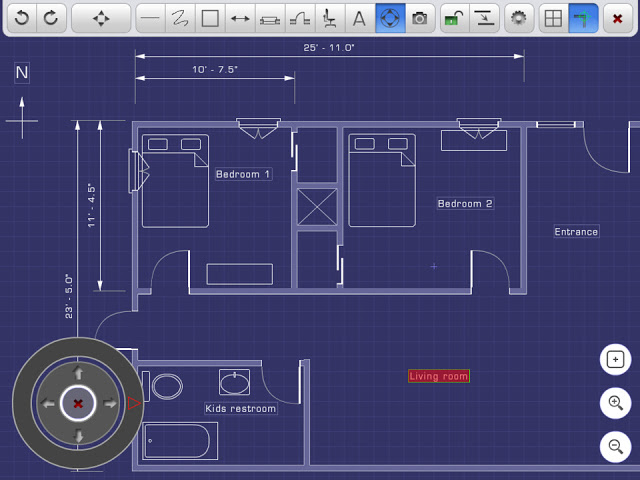Nudge right with wheel right arrow
The image size is (640, 480).
pos(109,404)
